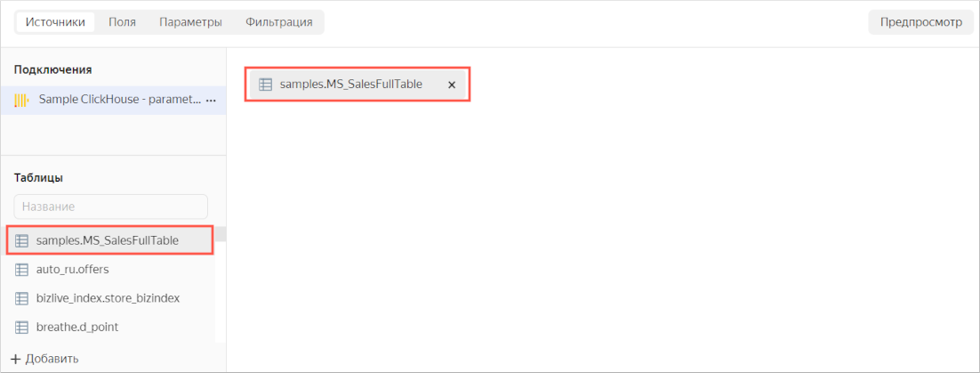The width and height of the screenshot is (980, 373).
Task: Switch to the Источники tab
Action: click(55, 22)
